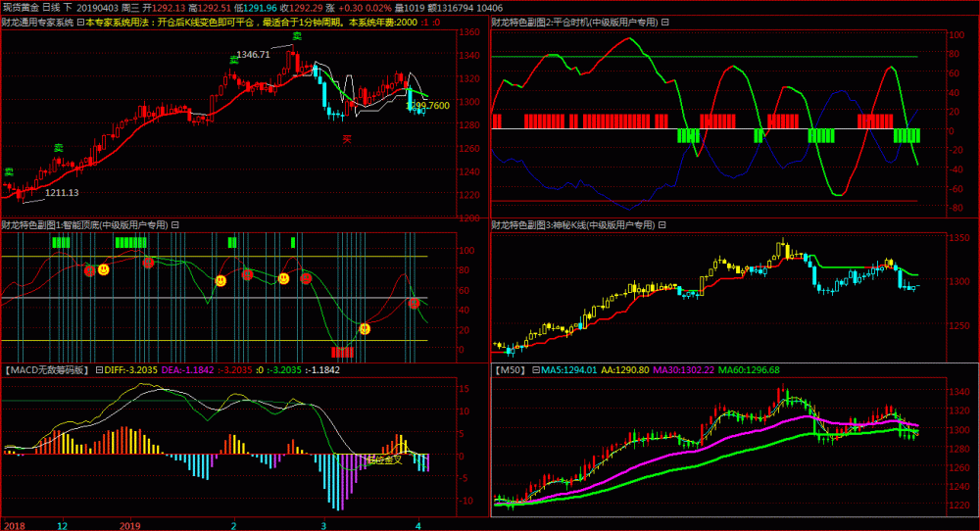Click the 2018 label on the time axis
The height and width of the screenshot is (531, 980).
15,525
